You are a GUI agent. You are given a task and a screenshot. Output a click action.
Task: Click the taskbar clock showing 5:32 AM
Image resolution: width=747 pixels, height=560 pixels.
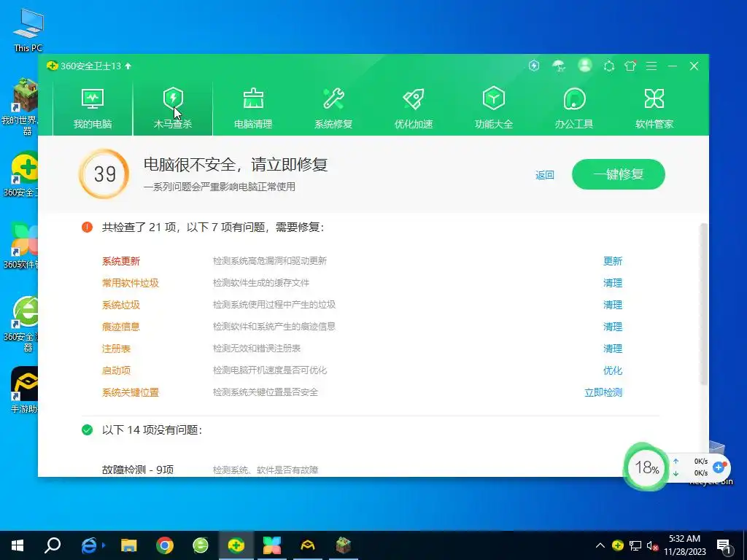(684, 545)
